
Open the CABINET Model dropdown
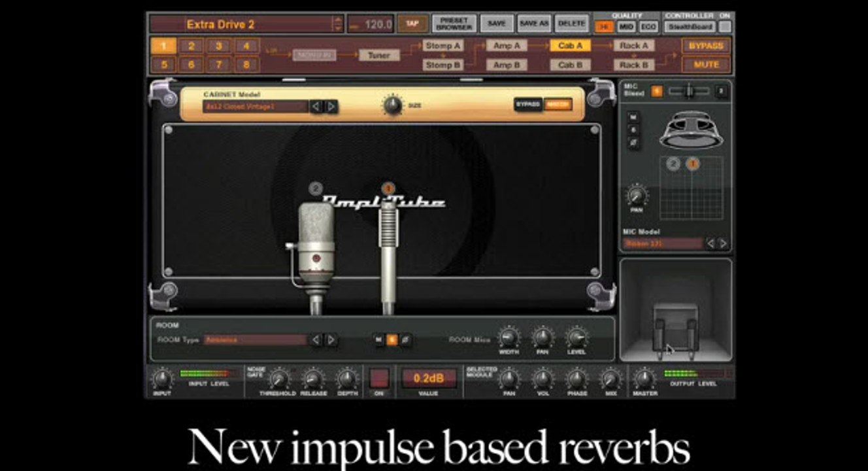[x=255, y=107]
